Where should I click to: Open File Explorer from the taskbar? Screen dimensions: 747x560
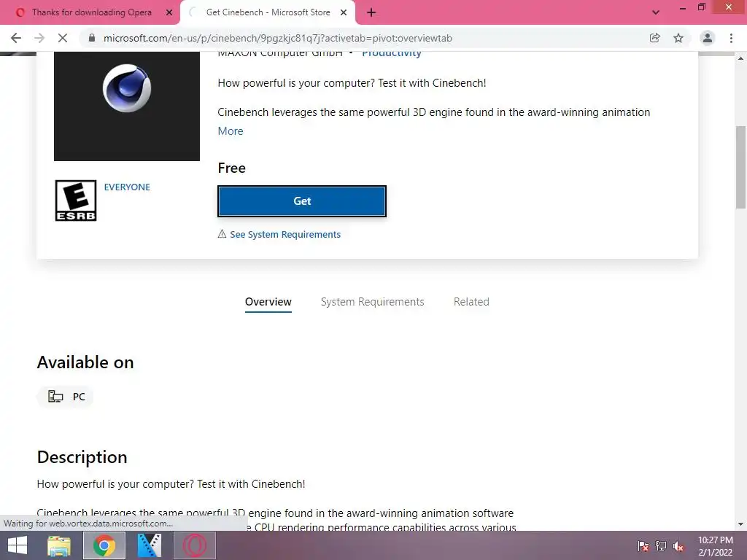tap(60, 545)
